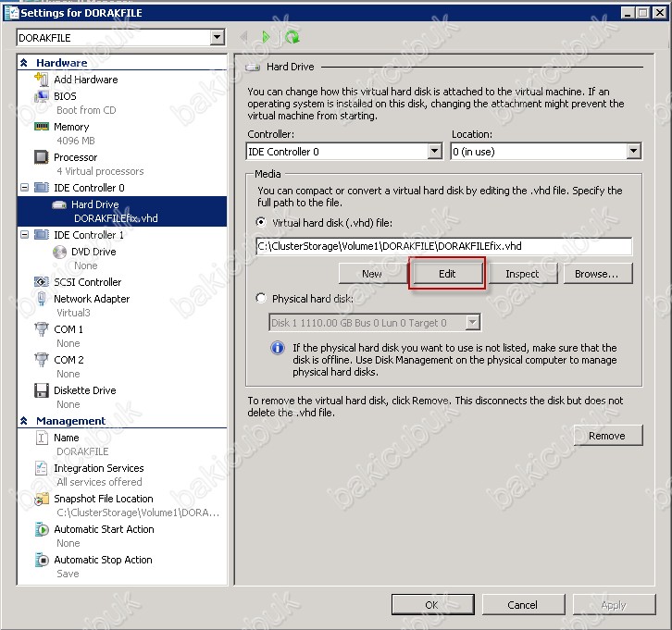Open Network Adapter settings

(91, 299)
